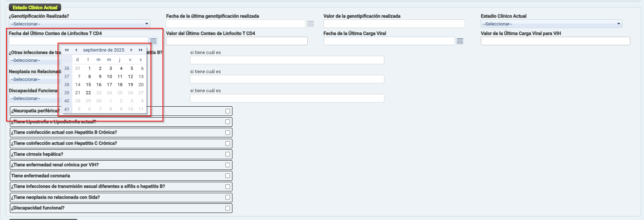Click CD4 lymphocyte count value field
Image resolution: width=644 pixels, height=220 pixels.
point(237,41)
